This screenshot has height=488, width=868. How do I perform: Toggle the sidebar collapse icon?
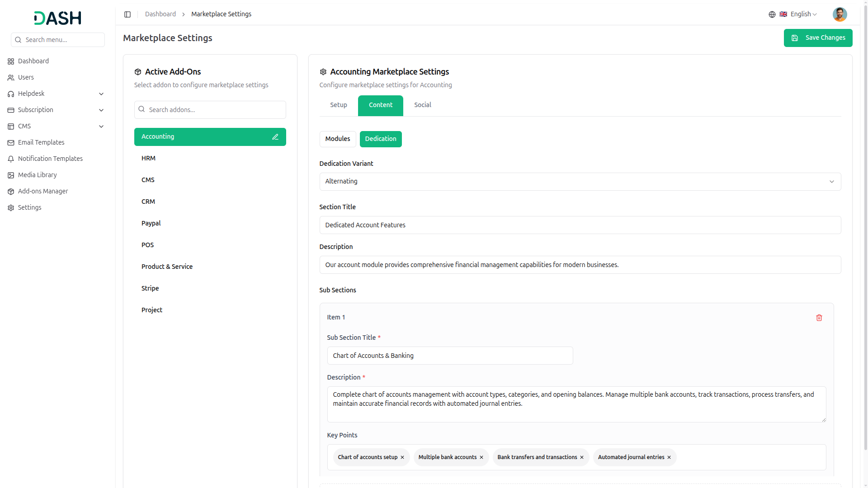[x=127, y=14]
